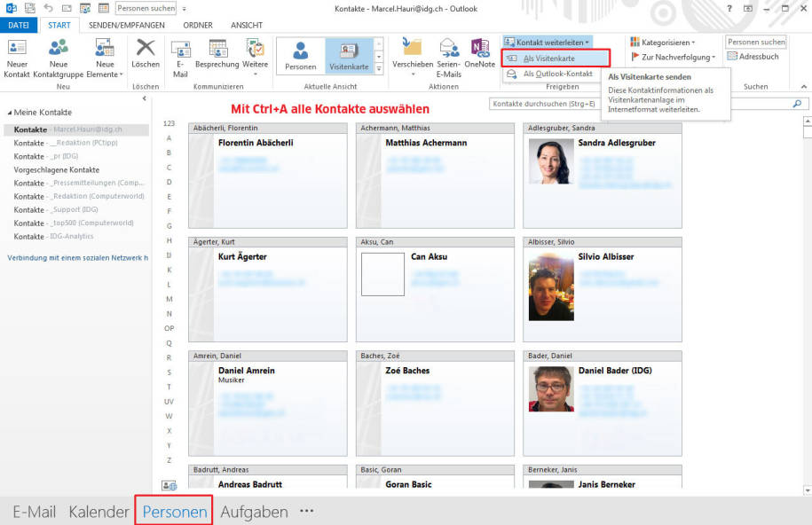Open the Kategorisieren dropdown
Screen dimensions: 812x525
click(x=662, y=42)
